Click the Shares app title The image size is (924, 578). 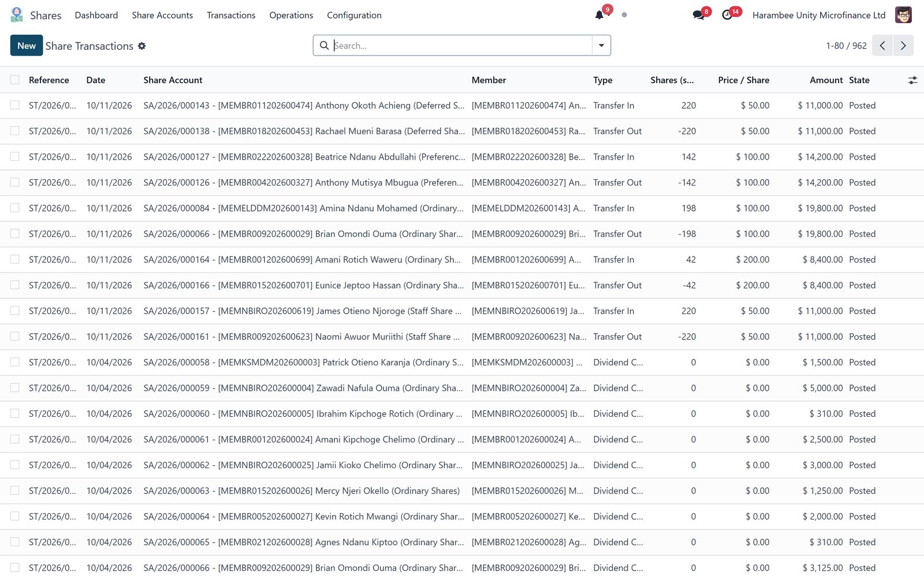click(x=46, y=16)
